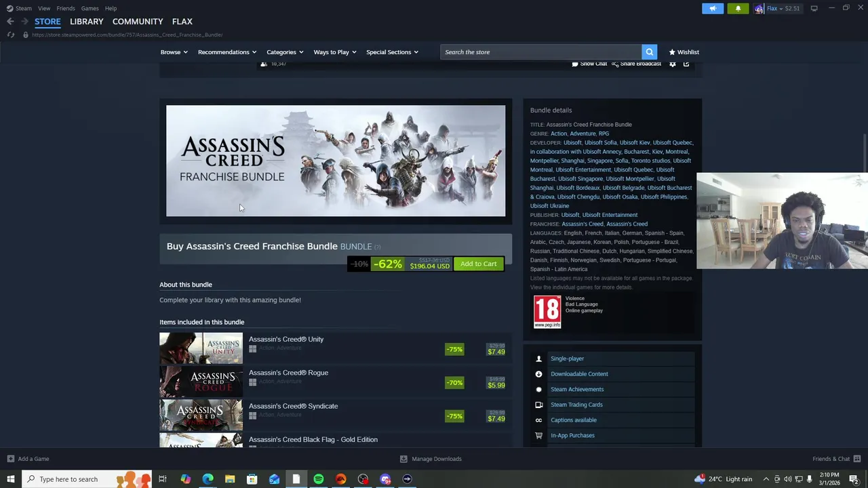
Task: Click the Ubisoft Philippines developer link
Action: point(664,197)
